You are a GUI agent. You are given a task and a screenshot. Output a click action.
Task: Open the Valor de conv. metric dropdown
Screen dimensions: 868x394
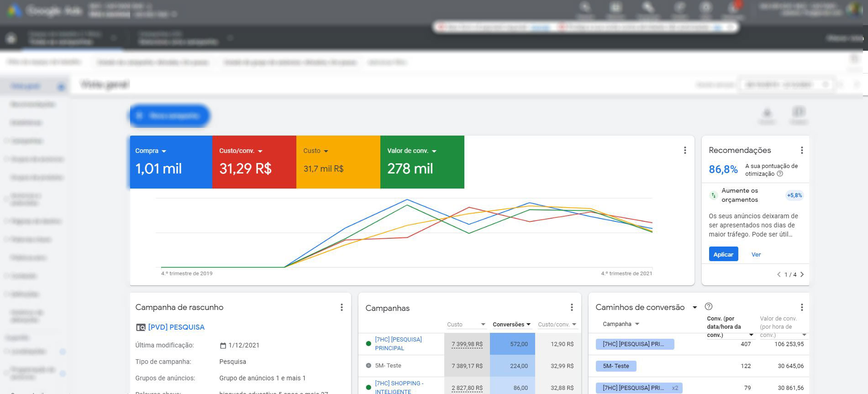pyautogui.click(x=434, y=151)
